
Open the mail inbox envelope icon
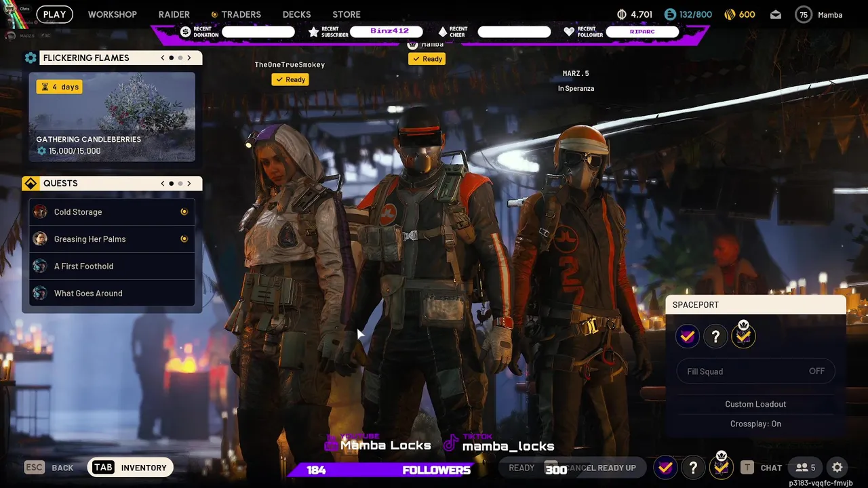pyautogui.click(x=776, y=14)
